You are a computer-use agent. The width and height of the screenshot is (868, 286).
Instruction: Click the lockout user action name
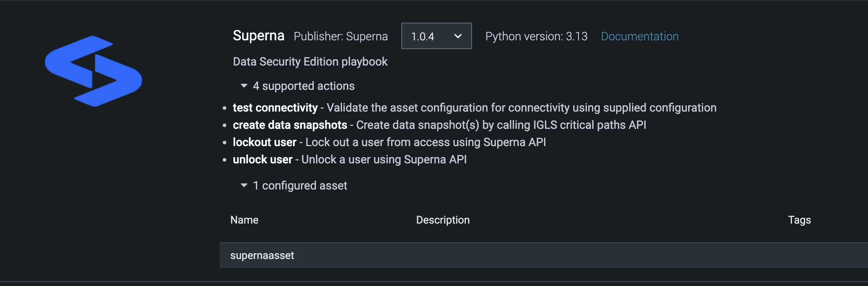point(264,142)
